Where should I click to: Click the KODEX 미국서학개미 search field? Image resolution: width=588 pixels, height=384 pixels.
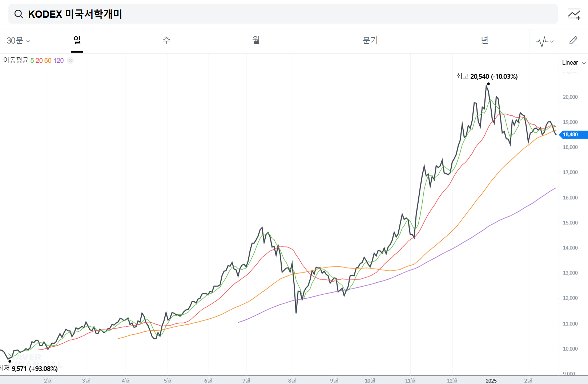coord(283,14)
